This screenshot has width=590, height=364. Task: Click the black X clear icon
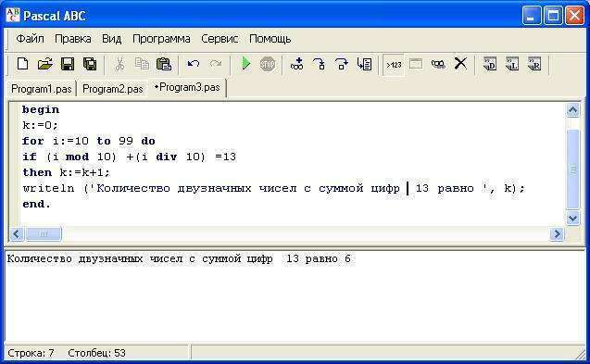pyautogui.click(x=460, y=64)
